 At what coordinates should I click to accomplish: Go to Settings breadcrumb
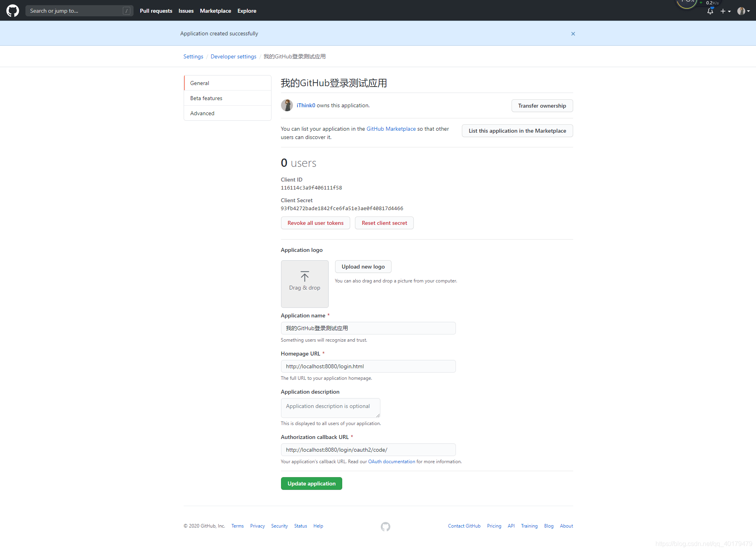tap(193, 56)
